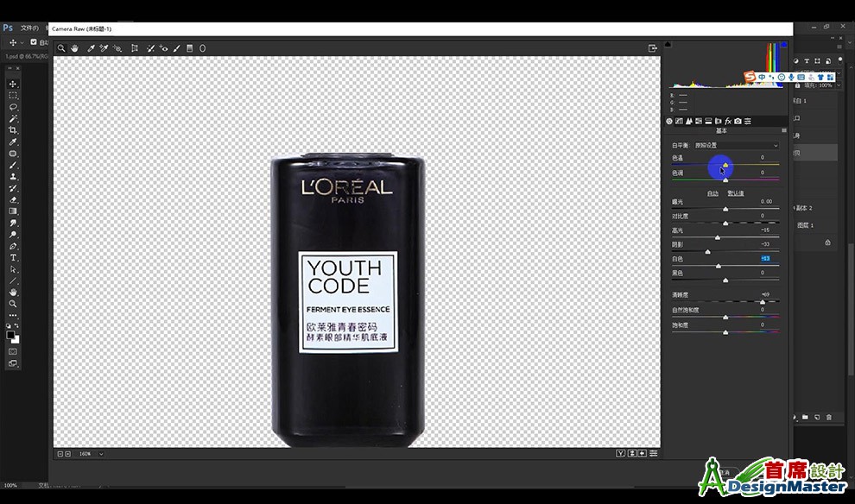The height and width of the screenshot is (504, 855).
Task: Select the Adjustment Brush tool
Action: (x=177, y=48)
